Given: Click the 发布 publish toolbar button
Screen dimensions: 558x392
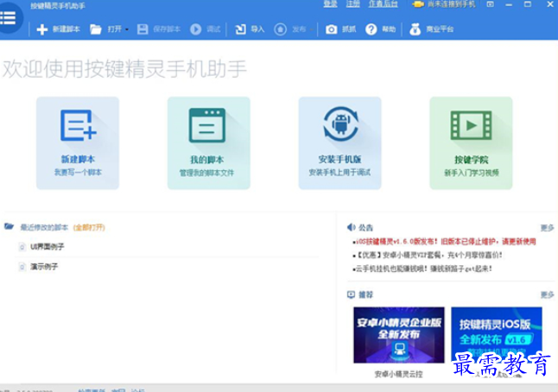Looking at the screenshot, I should point(290,29).
